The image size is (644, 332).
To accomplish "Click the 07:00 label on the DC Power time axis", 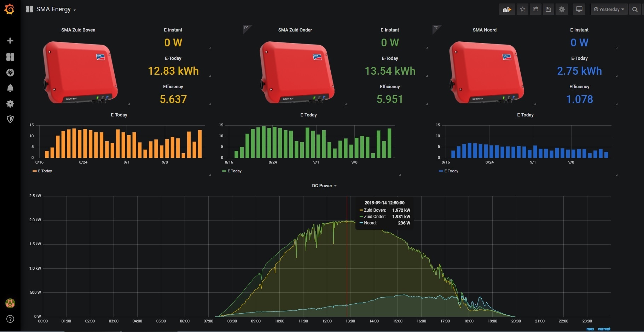I will [x=208, y=321].
